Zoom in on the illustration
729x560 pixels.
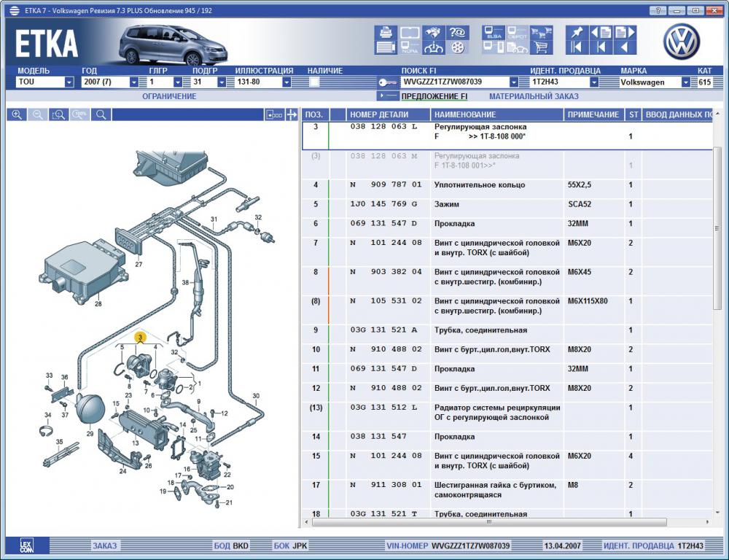(17, 114)
